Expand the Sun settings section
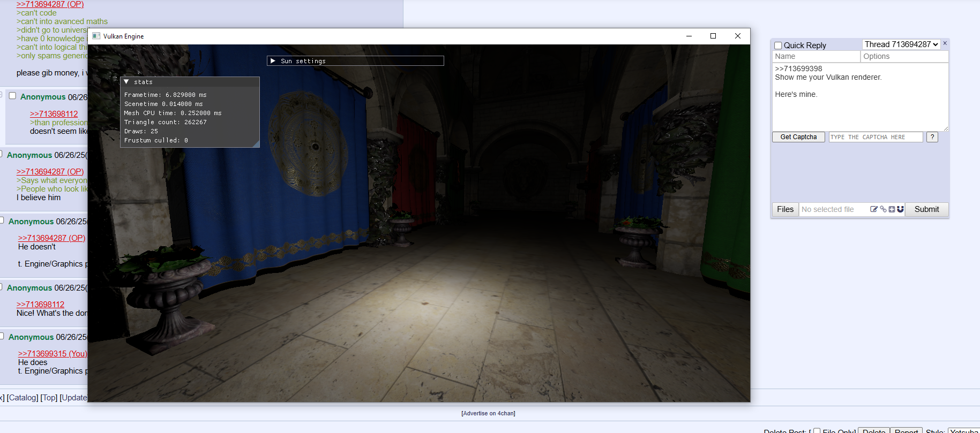This screenshot has width=980, height=433. [x=273, y=61]
